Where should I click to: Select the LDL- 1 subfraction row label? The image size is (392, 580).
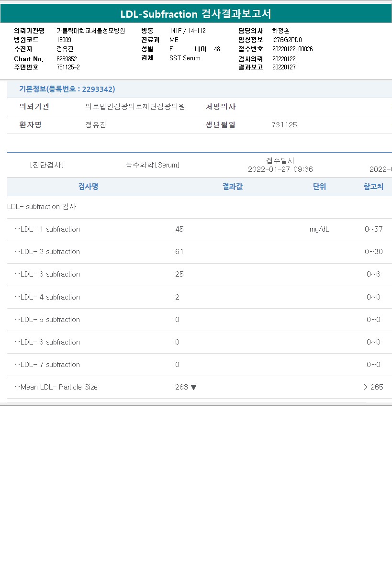pyautogui.click(x=47, y=229)
